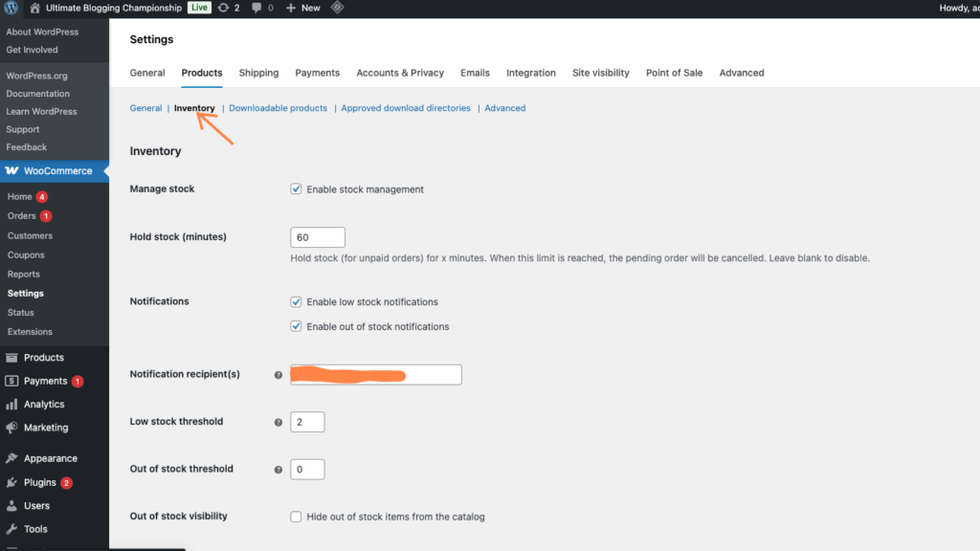Open the Payments settings tab
The image size is (980, 551).
coord(318,73)
